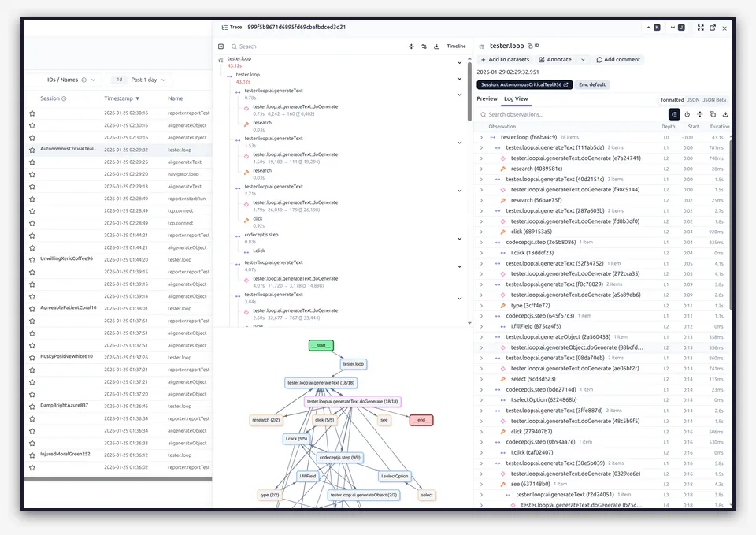Screen dimensions: 756x535
Task: Toggle the trace side panel layout icon
Action: [x=220, y=46]
